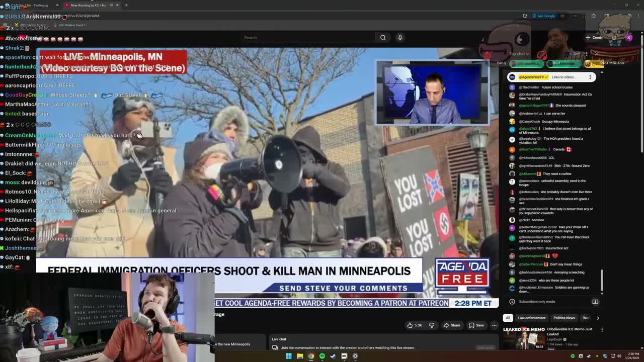Select the Politics News filter chip
The image size is (644, 362).
click(x=563, y=318)
